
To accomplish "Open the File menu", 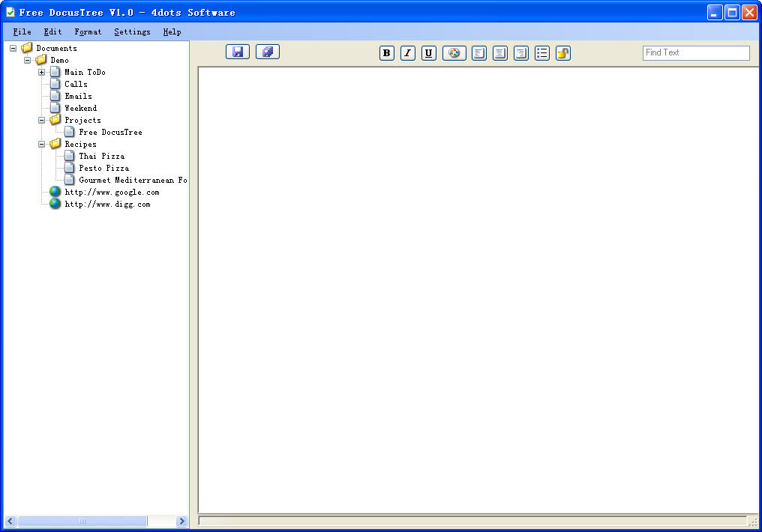I will [22, 32].
